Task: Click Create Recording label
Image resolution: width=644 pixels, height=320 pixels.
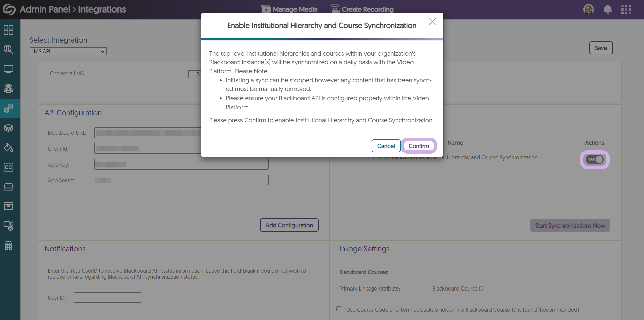Action: coord(368,9)
